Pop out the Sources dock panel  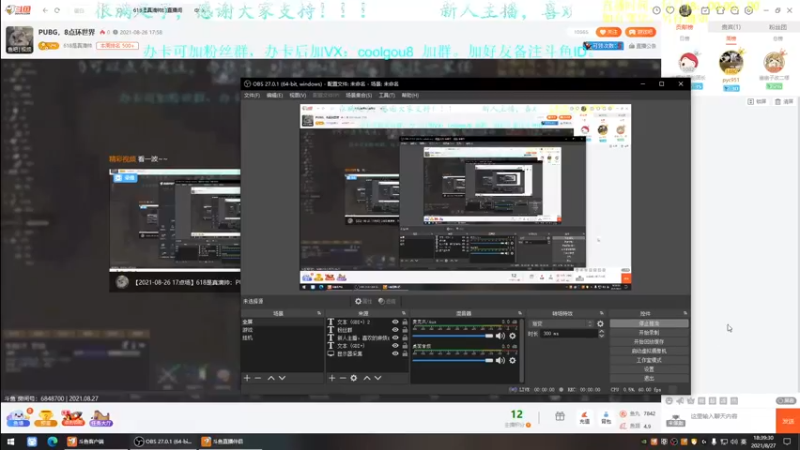[404, 313]
